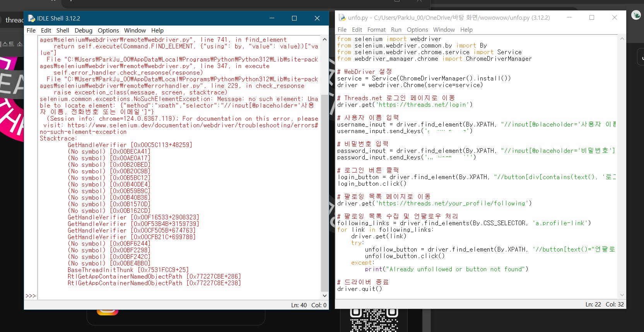Click the unfo.py editor Python title icon

point(342,17)
